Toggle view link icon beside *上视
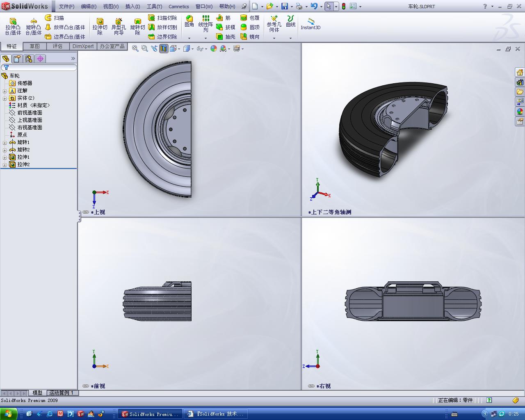The width and height of the screenshot is (525, 420). click(86, 212)
